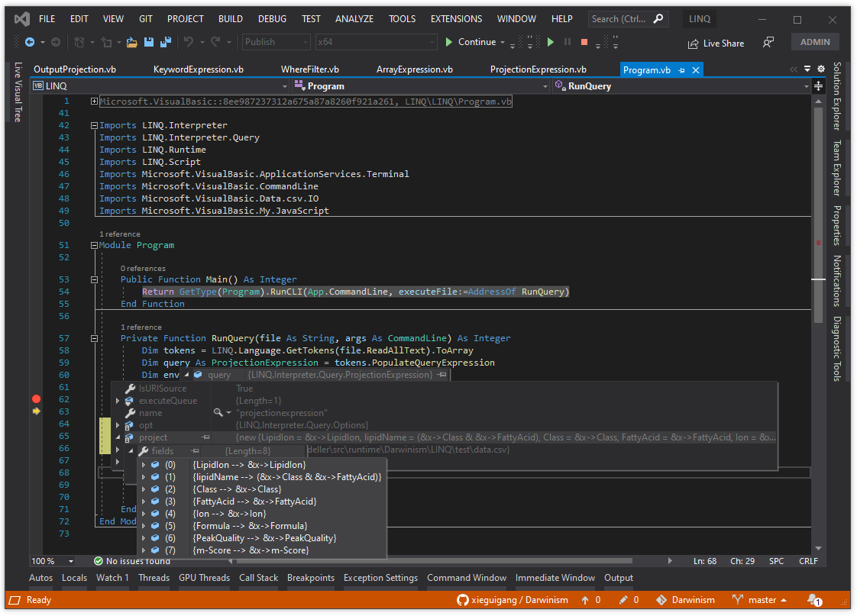The image size is (857, 616).
Task: Click the Pause debugging icon
Action: [x=567, y=43]
